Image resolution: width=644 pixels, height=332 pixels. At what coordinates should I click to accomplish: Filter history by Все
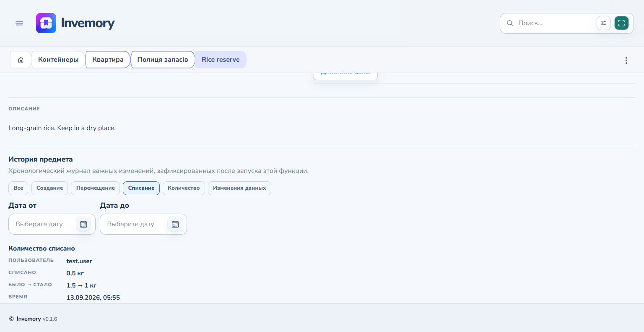click(18, 188)
